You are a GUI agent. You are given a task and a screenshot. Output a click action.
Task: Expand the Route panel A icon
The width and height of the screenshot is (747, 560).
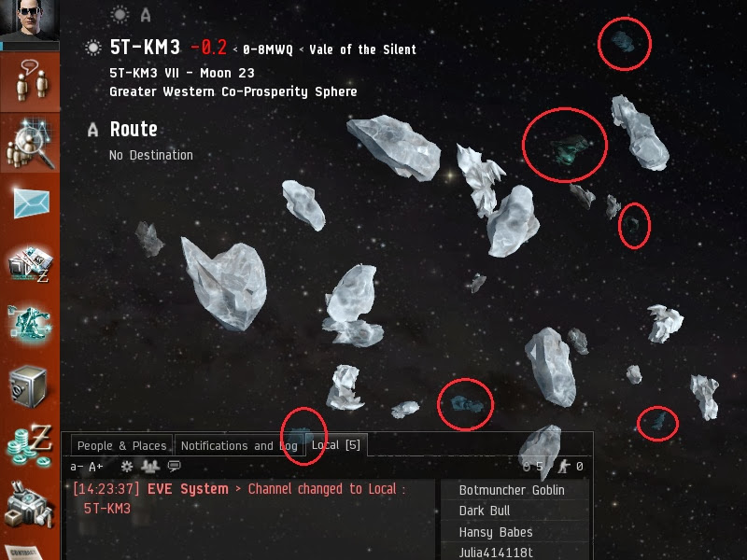click(92, 130)
